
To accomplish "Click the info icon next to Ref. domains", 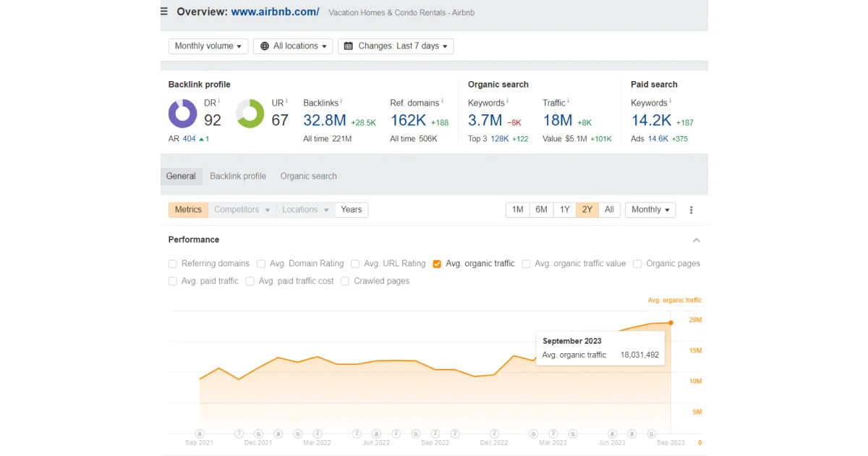I will click(443, 101).
